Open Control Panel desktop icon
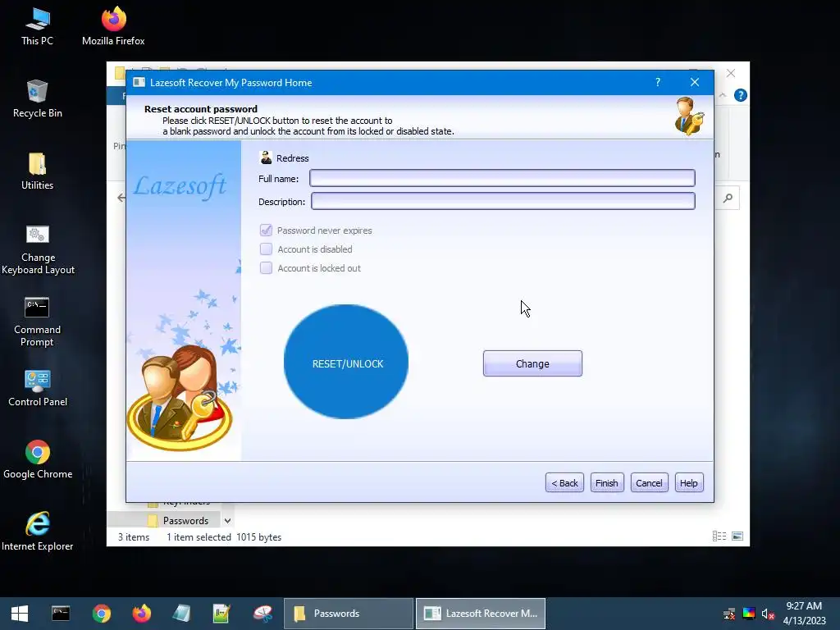840x630 pixels. 38,388
